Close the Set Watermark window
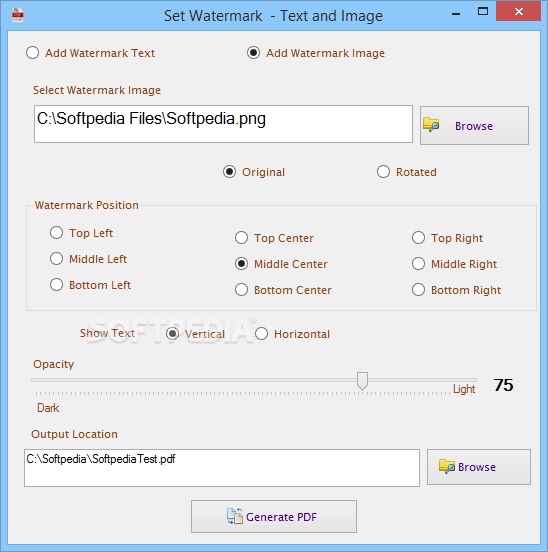Screen dimensions: 548x552 518,12
